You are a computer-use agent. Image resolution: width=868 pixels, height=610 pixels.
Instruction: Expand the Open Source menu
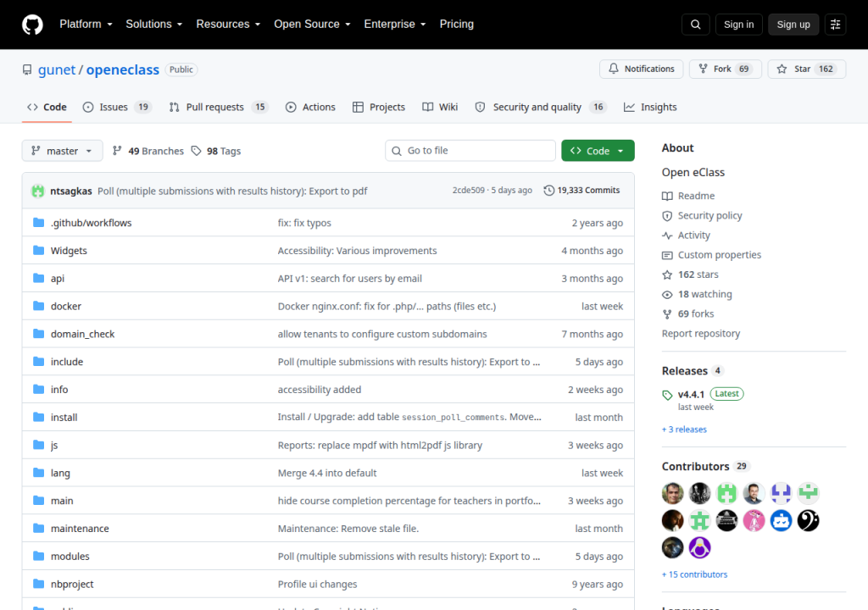tap(312, 25)
